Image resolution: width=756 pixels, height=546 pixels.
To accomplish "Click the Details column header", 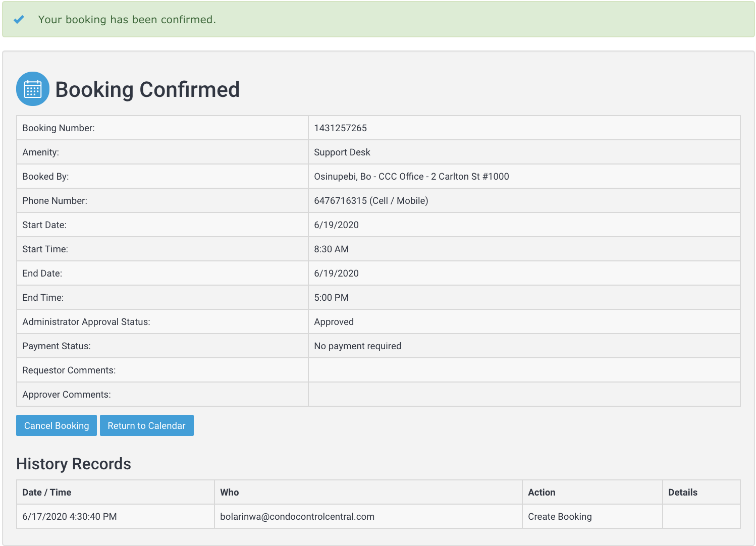I will [x=682, y=493].
